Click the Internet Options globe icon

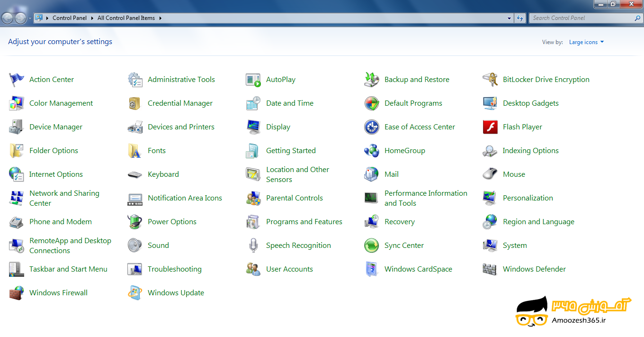[17, 174]
